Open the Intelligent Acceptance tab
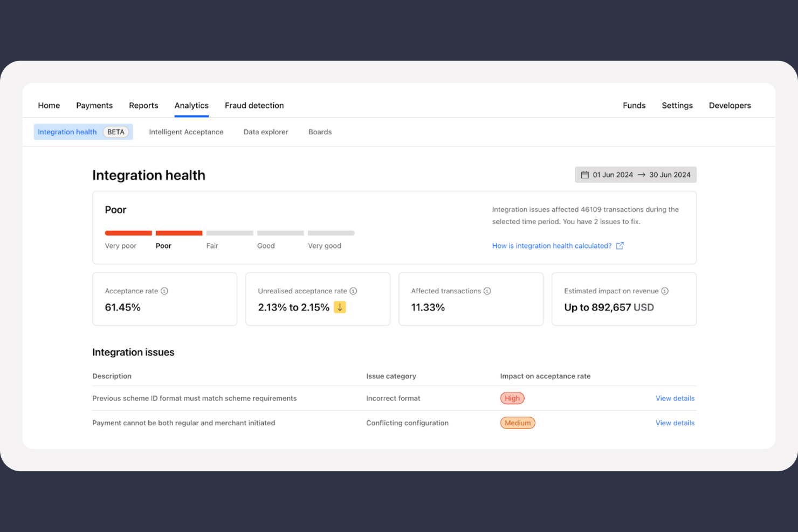Screen dimensions: 798x532 click(186, 132)
